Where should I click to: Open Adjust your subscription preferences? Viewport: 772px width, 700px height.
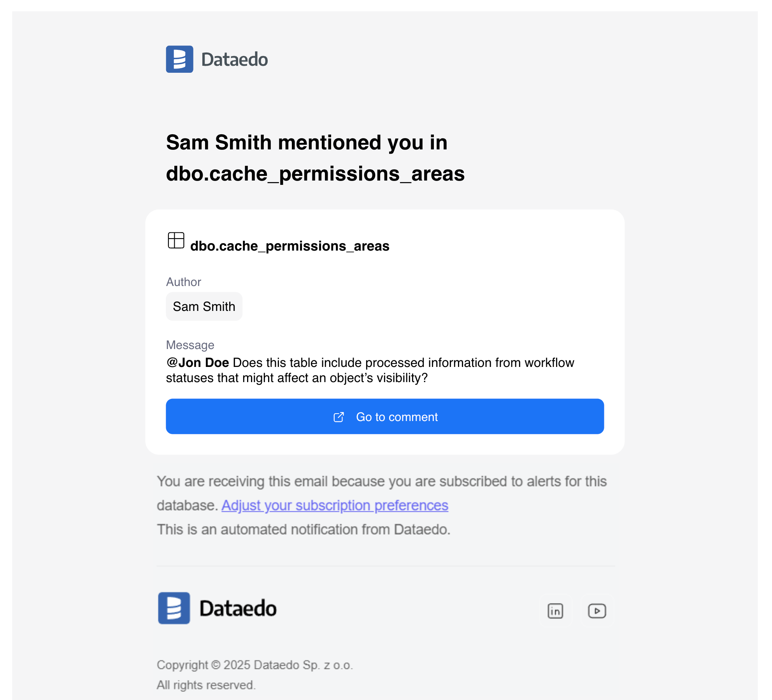point(334,505)
